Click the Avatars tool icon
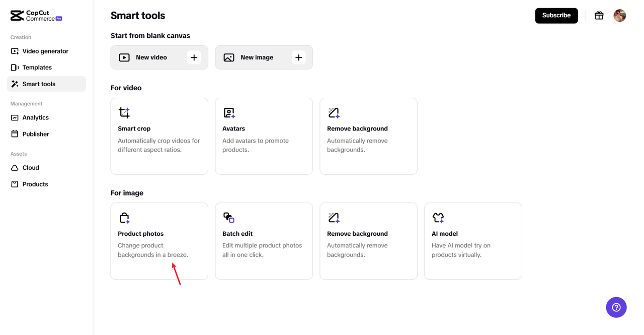This screenshot has height=335, width=644. coord(229,112)
